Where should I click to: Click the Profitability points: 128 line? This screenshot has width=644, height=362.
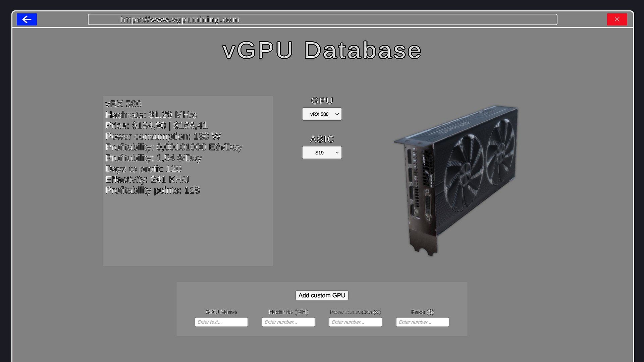click(x=152, y=190)
